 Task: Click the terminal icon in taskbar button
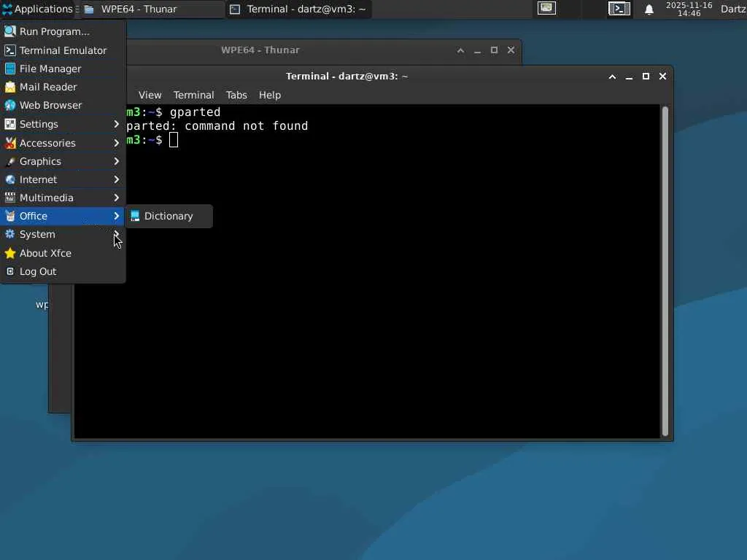pos(235,9)
